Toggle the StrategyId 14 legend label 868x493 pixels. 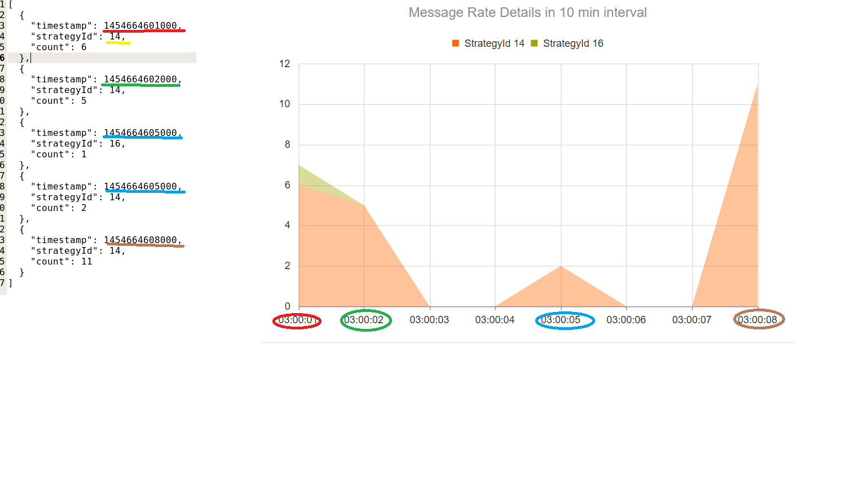(x=494, y=43)
